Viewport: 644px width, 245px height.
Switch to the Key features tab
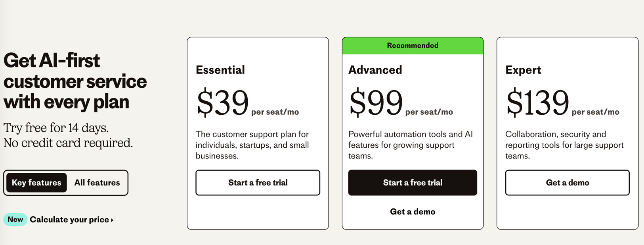tap(36, 183)
